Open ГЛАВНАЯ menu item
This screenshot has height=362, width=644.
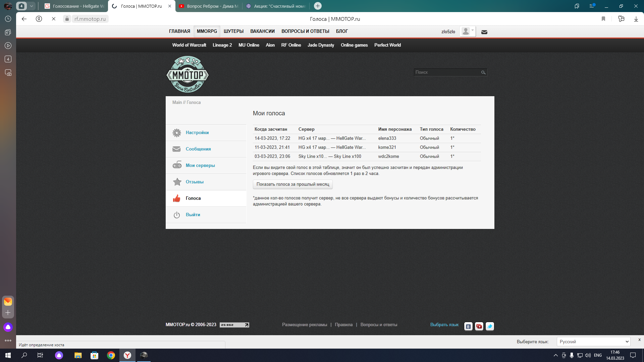click(x=179, y=31)
